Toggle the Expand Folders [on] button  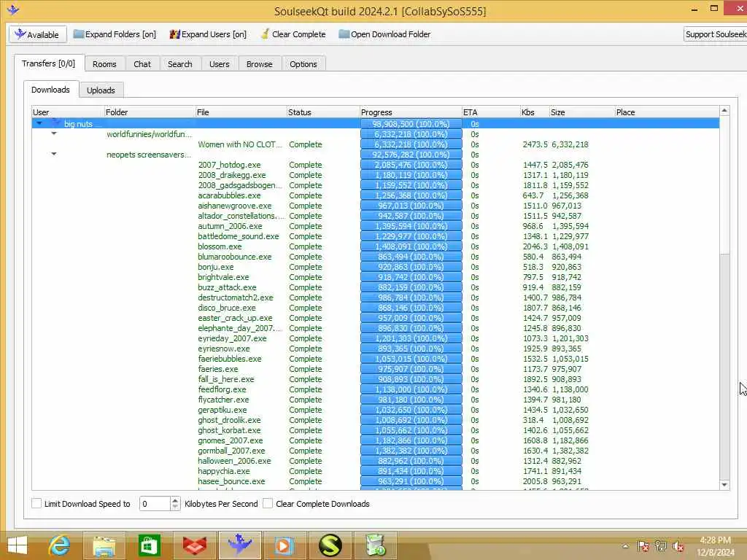point(115,34)
